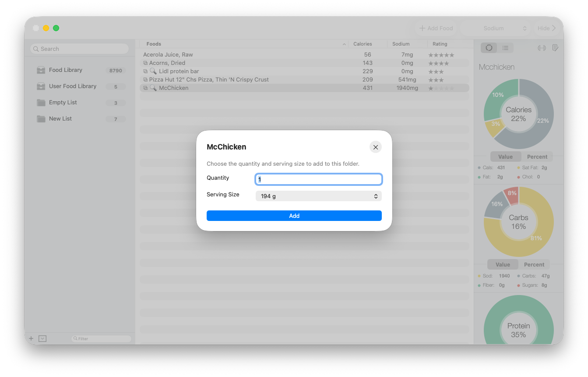
Task: Select the Pizza Hut 12" Chs Pizza row
Action: (304, 80)
